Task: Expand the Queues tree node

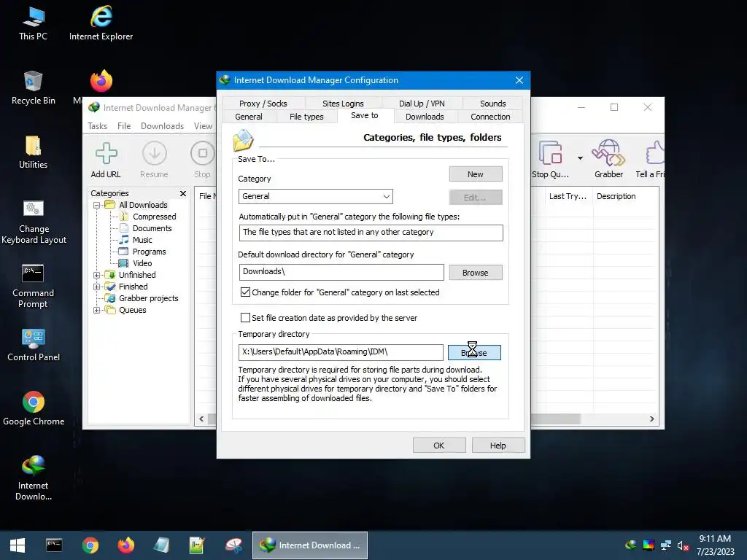Action: (97, 310)
